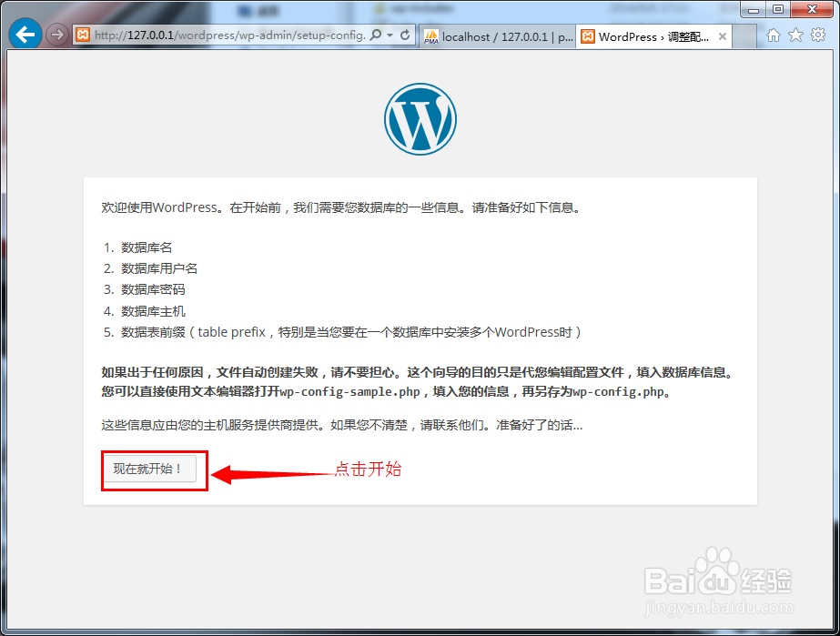This screenshot has height=636, width=840.
Task: Maximize the browser window
Action: point(778,10)
